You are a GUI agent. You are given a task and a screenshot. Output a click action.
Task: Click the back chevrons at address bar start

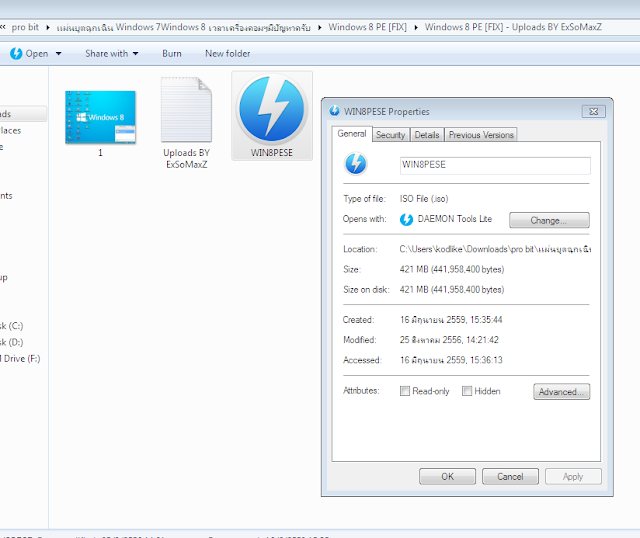click(2, 27)
